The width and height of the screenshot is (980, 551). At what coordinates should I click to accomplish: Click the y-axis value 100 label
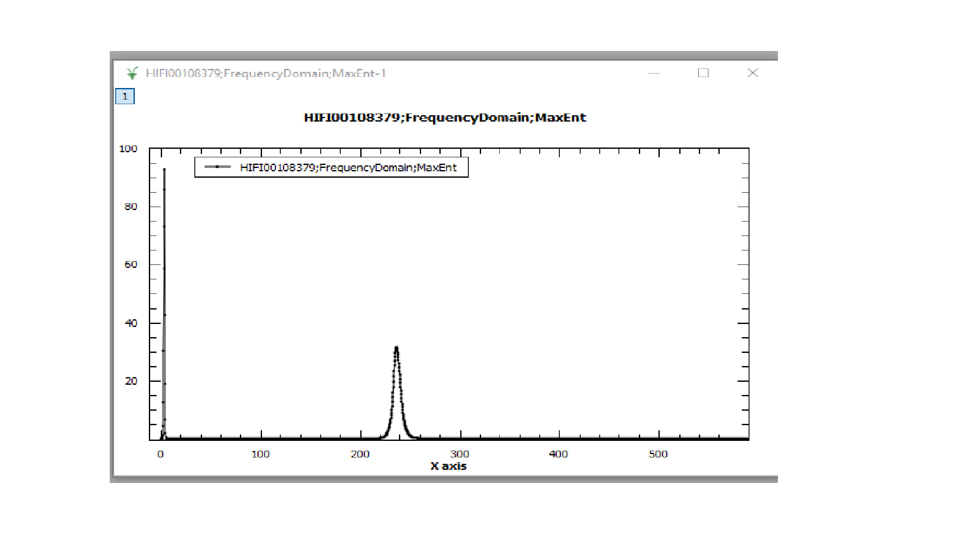(128, 148)
